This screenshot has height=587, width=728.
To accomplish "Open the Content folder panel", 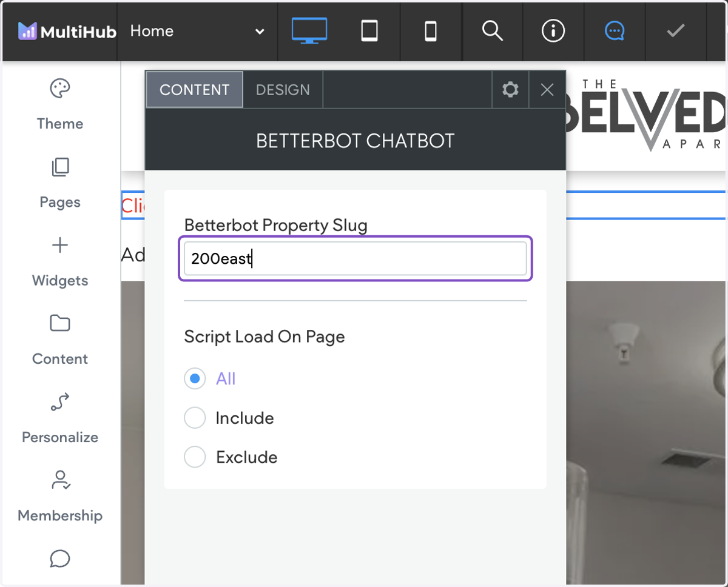I will [x=60, y=340].
